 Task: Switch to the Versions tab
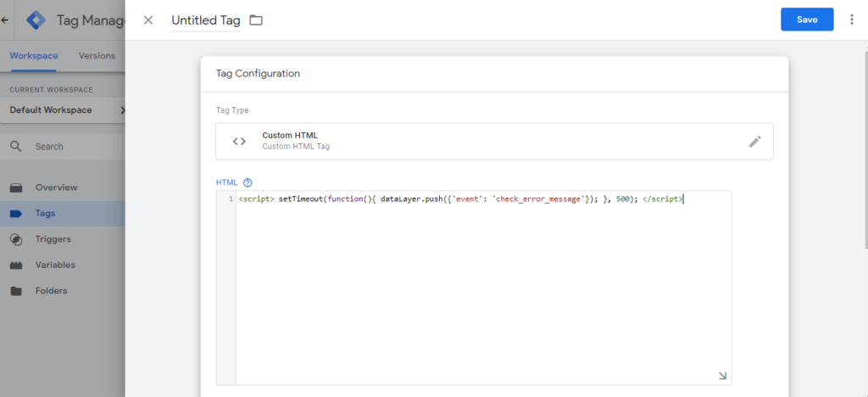[x=97, y=55]
